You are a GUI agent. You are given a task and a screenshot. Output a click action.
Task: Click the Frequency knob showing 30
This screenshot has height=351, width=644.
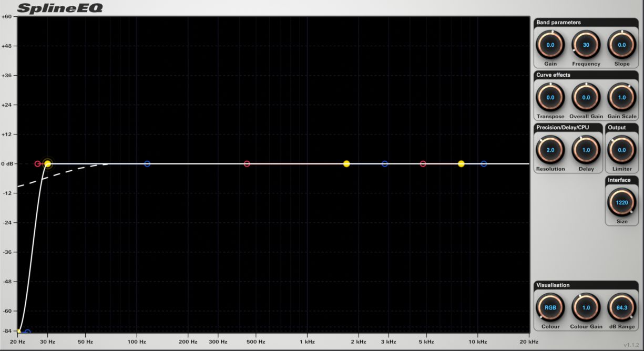coord(586,45)
